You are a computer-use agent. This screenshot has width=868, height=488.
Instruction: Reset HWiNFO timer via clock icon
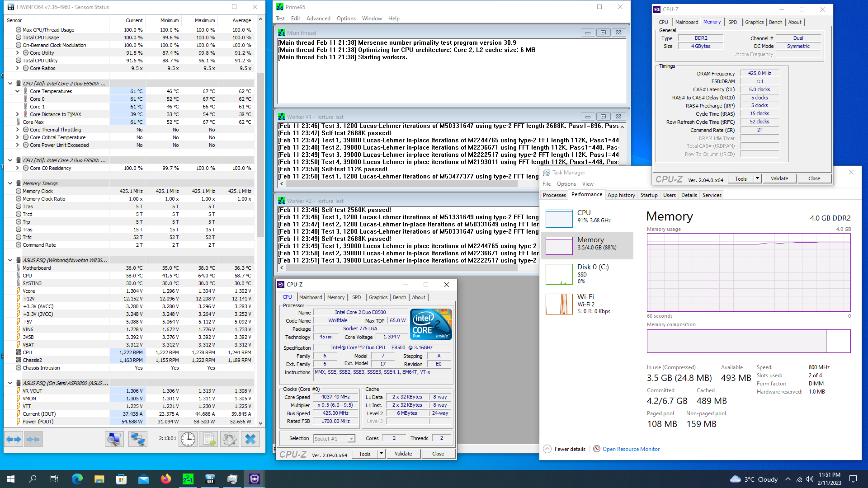188,439
